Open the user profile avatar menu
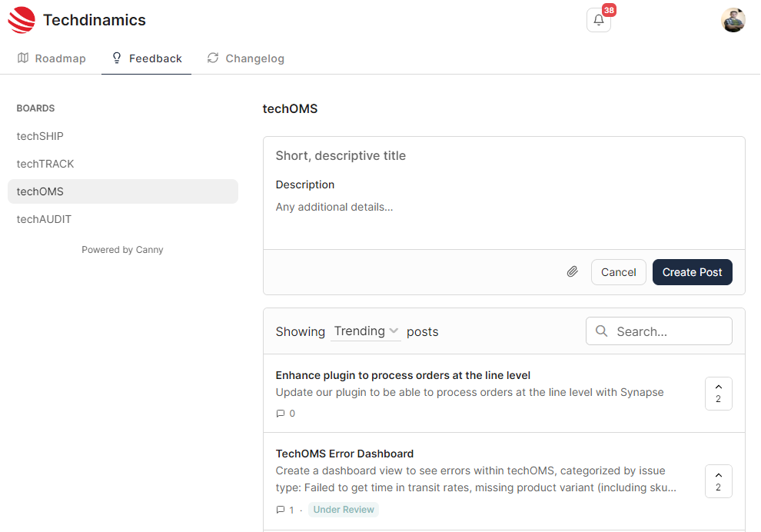Screen dimensions: 761x532 [x=733, y=21]
